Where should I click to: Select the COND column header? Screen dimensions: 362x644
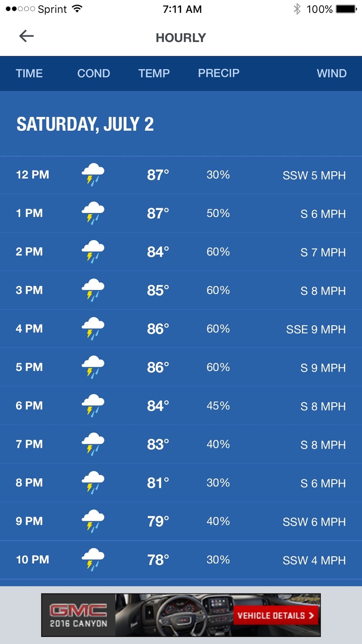[x=93, y=73]
